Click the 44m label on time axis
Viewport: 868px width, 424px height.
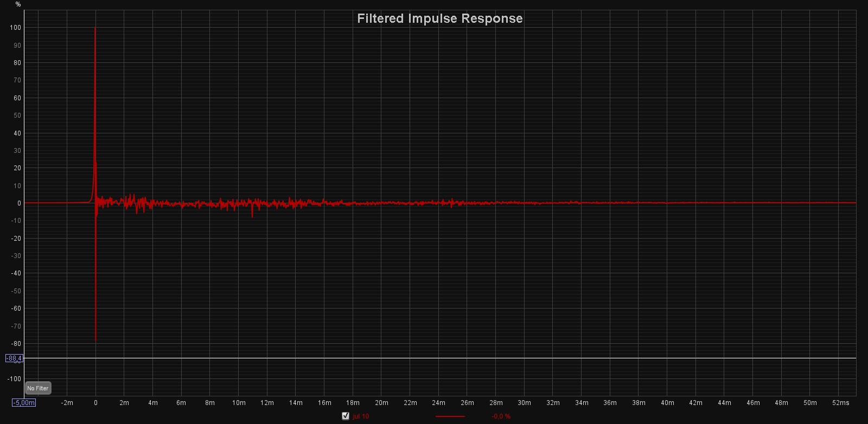click(x=724, y=403)
